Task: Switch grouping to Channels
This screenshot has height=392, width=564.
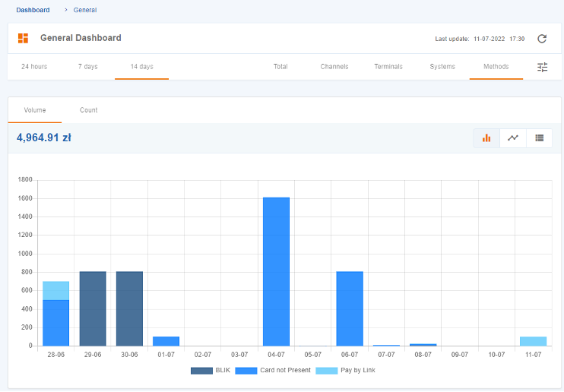Action: (x=334, y=67)
